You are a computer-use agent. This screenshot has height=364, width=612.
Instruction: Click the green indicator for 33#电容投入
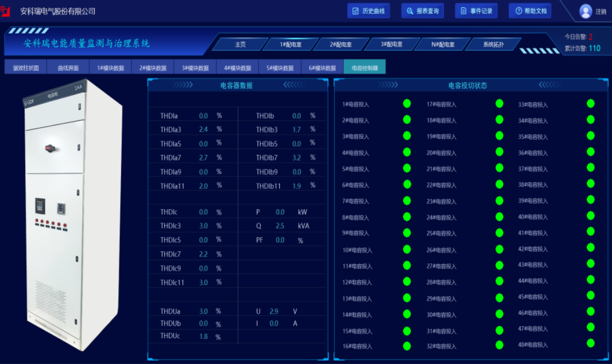590,103
